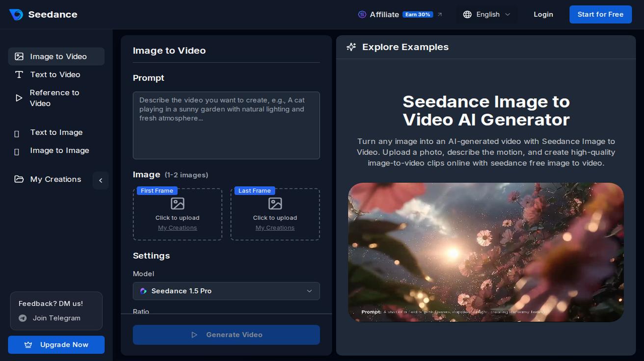Screen dimensions: 644x361
Task: Click the Affiliate external-link arrow icon
Action: point(440,15)
